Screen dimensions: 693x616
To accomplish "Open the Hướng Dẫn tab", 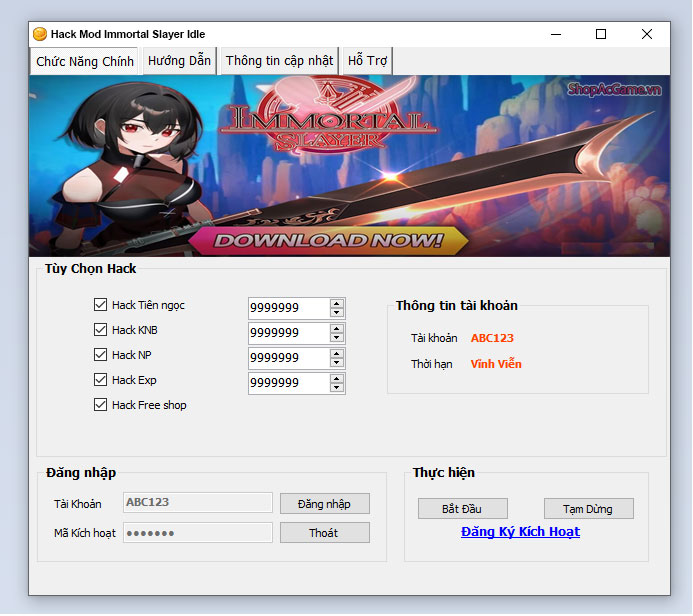I will (179, 61).
